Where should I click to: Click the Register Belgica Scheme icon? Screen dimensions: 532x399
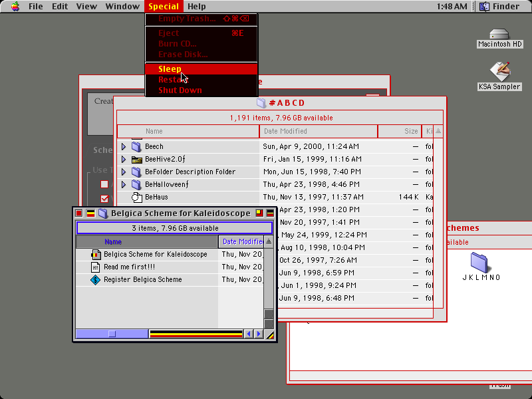point(95,280)
